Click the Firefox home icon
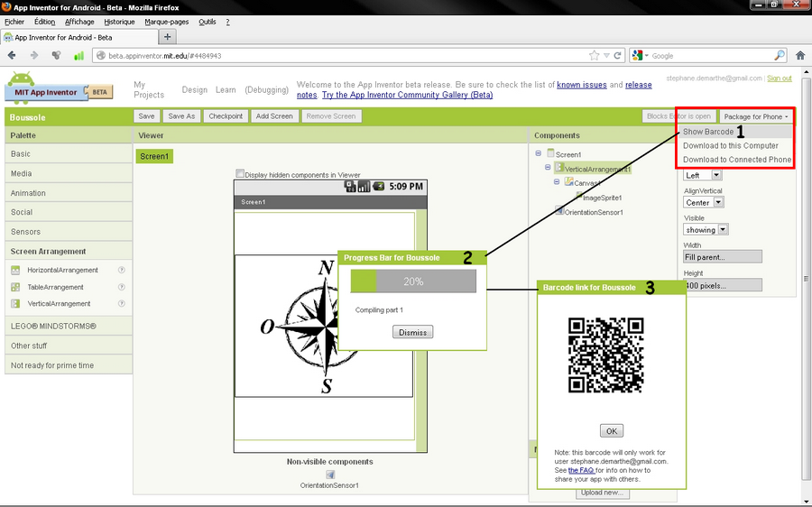Viewport: 812px width, 507px height. [800, 55]
